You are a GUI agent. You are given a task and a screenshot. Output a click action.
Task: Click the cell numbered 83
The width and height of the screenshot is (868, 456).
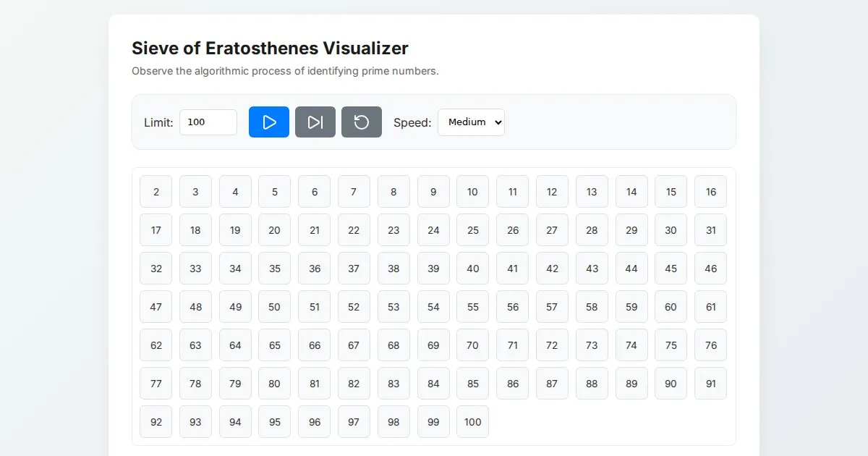[x=393, y=384]
